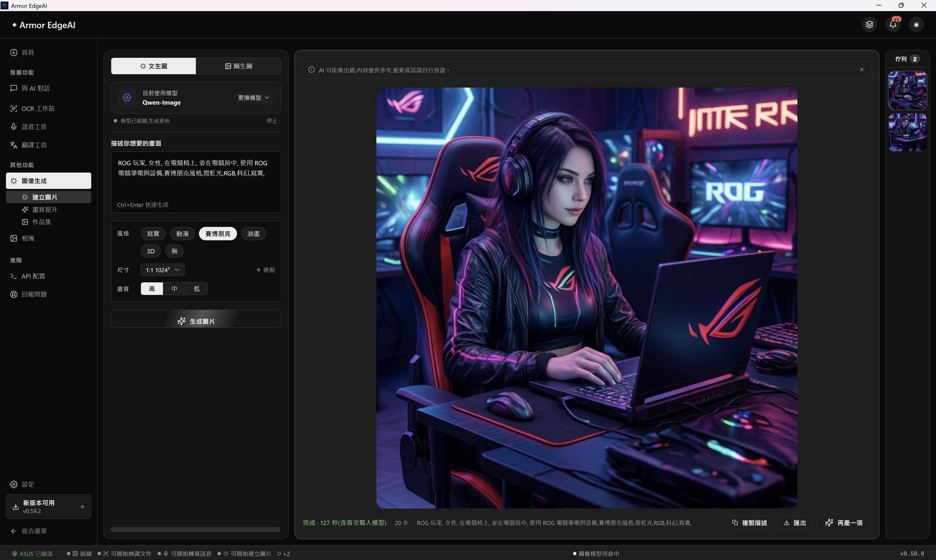This screenshot has width=936, height=560.
Task: Collapse the 圖像生成 sidebar section
Action: click(48, 181)
